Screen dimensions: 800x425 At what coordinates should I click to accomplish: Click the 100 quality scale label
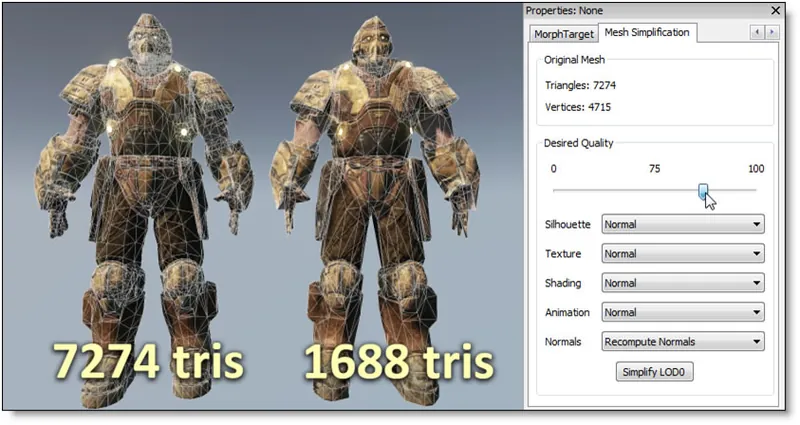coord(756,169)
